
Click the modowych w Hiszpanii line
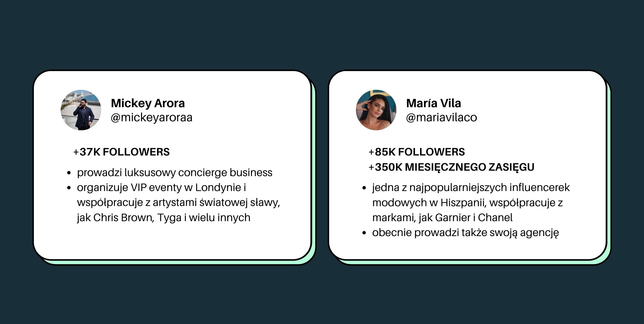[x=468, y=203]
